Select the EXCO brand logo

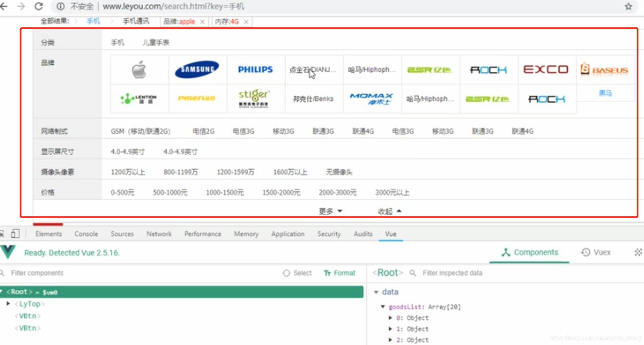pyautogui.click(x=546, y=70)
